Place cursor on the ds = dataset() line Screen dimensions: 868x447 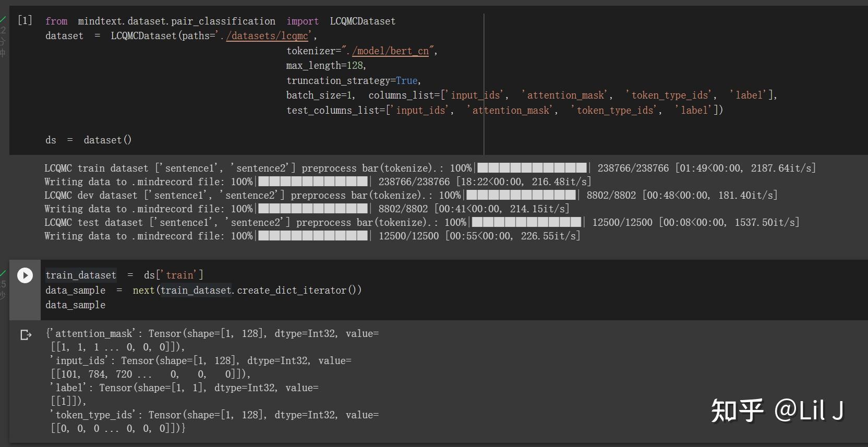point(89,140)
